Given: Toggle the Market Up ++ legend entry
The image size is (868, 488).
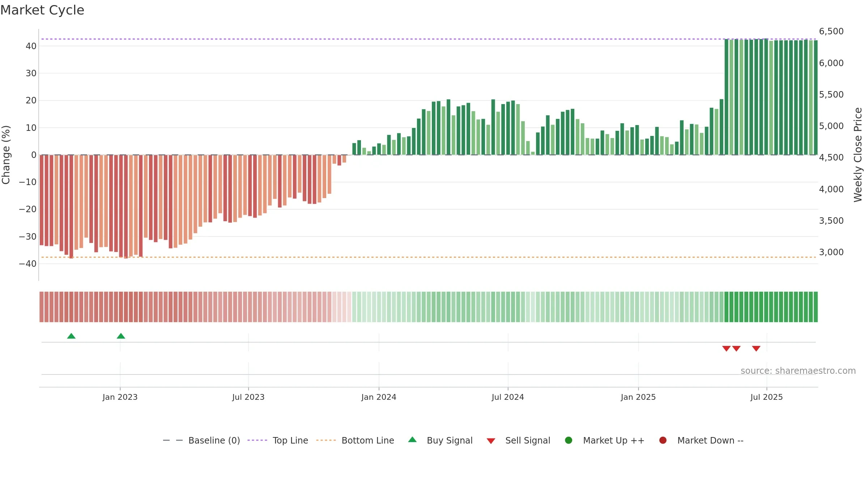Looking at the screenshot, I should pos(604,440).
